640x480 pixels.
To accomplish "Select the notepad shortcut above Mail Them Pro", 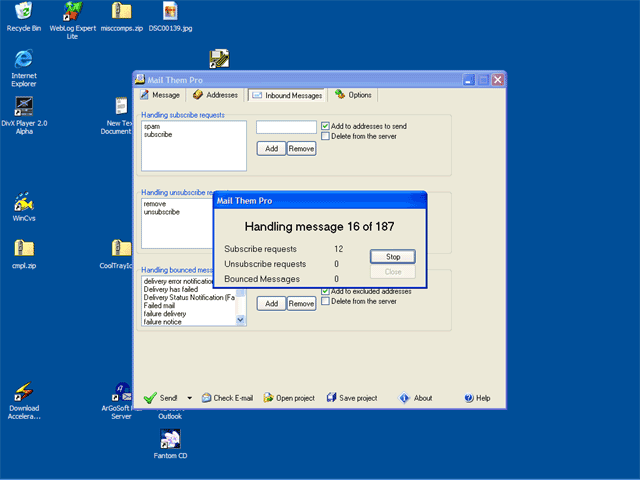I will click(219, 59).
